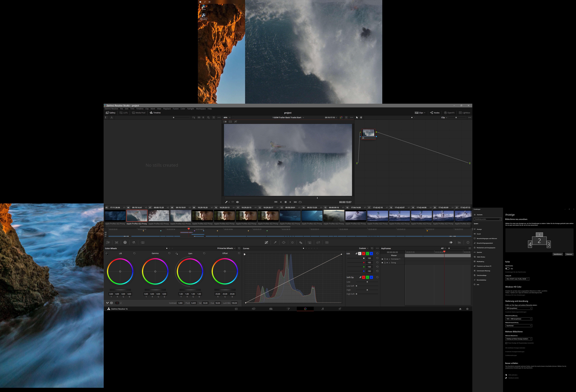Viewport: 576px width, 392px height.
Task: Open Project Manager home icon
Action: (460, 309)
